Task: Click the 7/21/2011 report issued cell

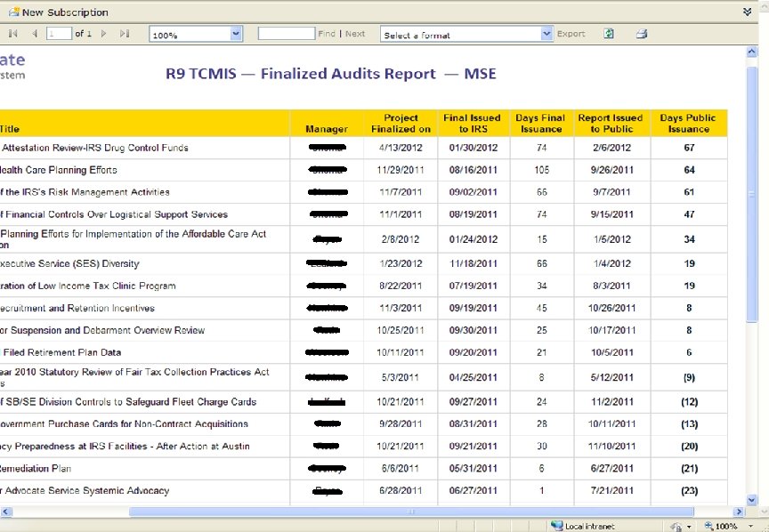Action: (611, 491)
